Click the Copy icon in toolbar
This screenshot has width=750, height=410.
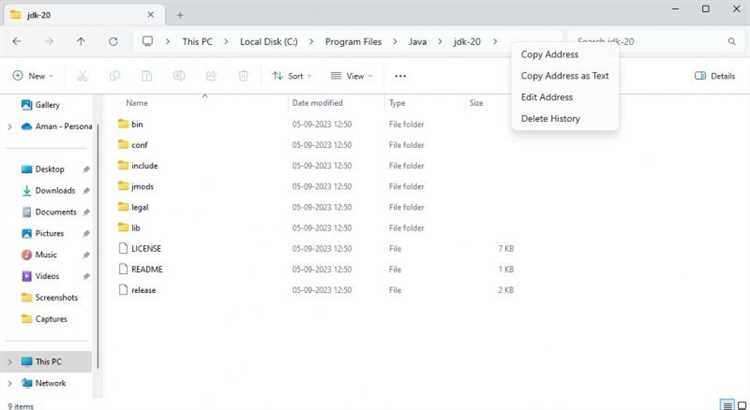pyautogui.click(x=114, y=76)
